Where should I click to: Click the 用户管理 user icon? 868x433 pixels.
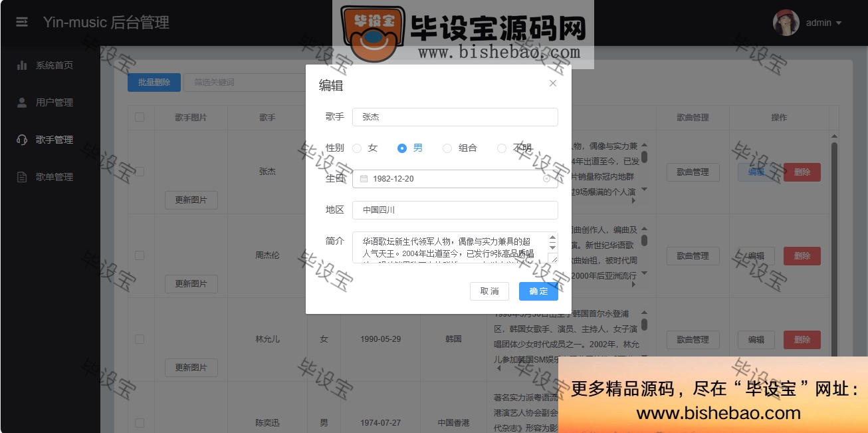tap(22, 102)
